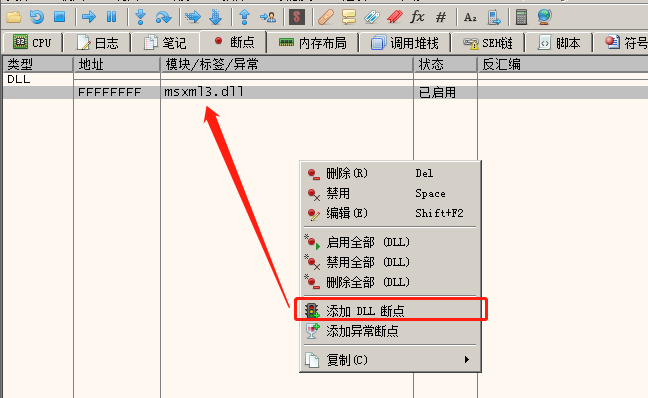Select the msxml3.dll breakpoint row

[325, 92]
